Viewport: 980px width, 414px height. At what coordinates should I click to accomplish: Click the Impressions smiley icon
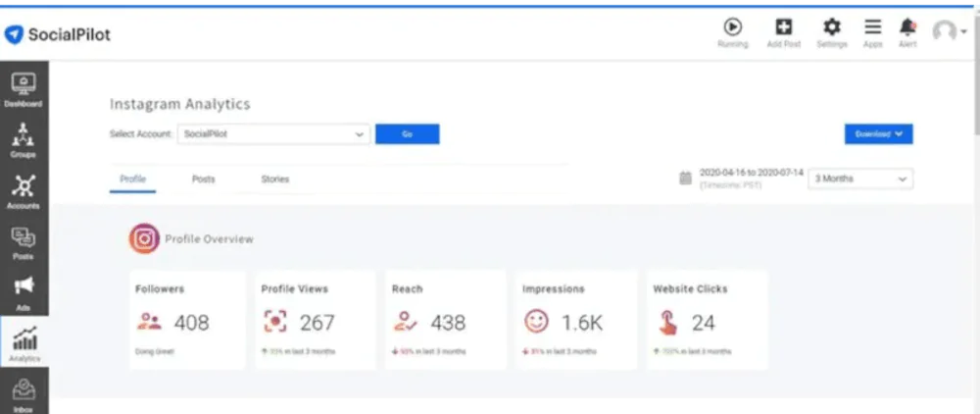(x=536, y=322)
